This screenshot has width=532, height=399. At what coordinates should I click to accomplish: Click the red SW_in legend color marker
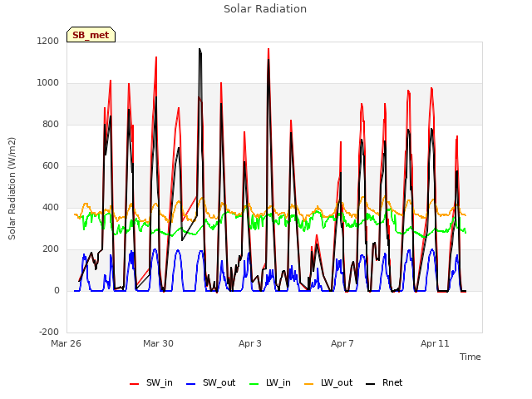pos(135,384)
